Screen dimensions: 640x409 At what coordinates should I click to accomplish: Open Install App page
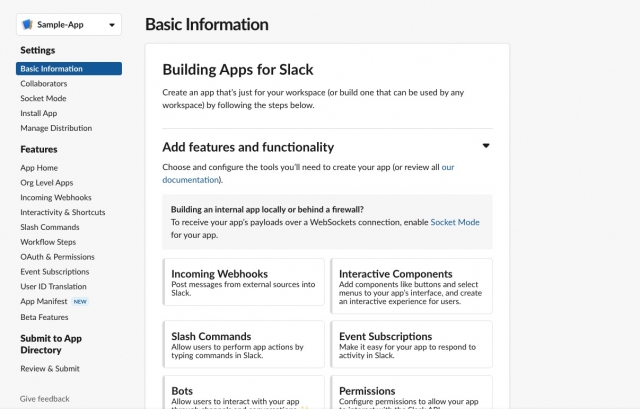[39, 113]
